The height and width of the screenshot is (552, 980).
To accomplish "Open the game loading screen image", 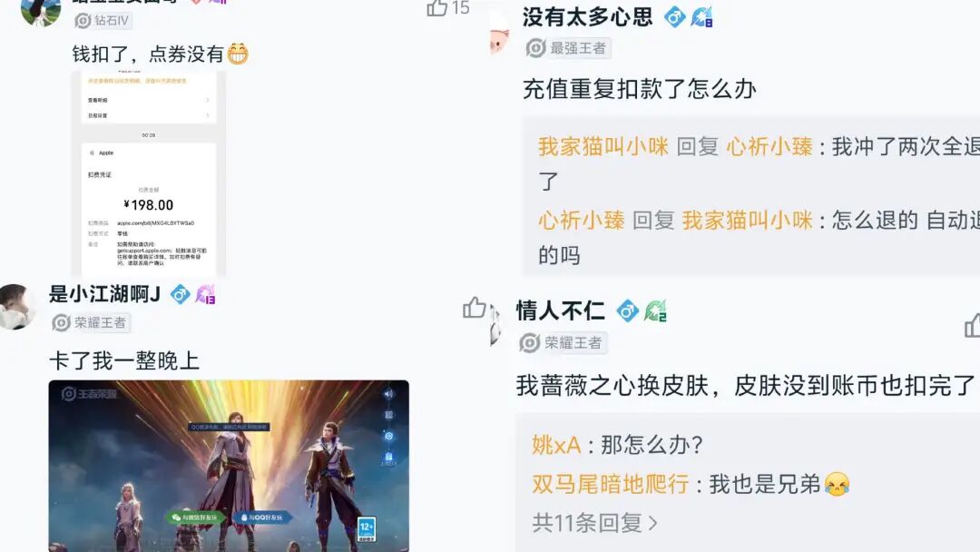I will (x=229, y=466).
